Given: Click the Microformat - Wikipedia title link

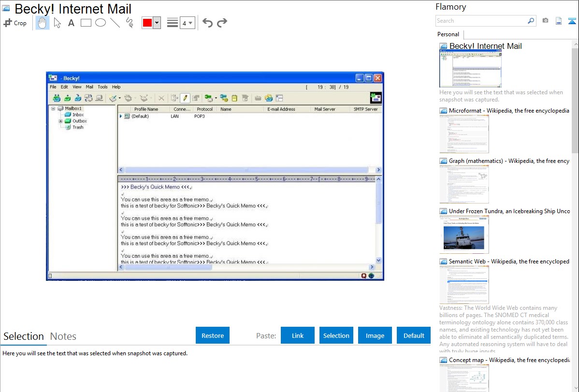Looking at the screenshot, I should [509, 111].
